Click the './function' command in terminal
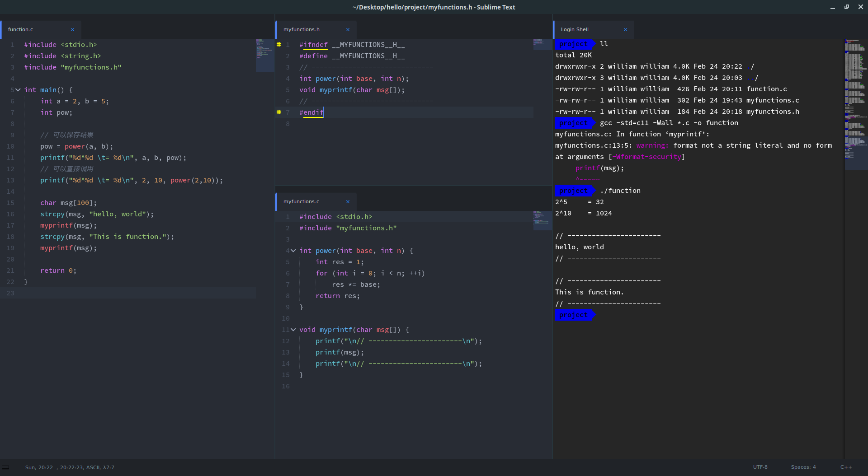Screen dimensions: 868x476 point(620,191)
